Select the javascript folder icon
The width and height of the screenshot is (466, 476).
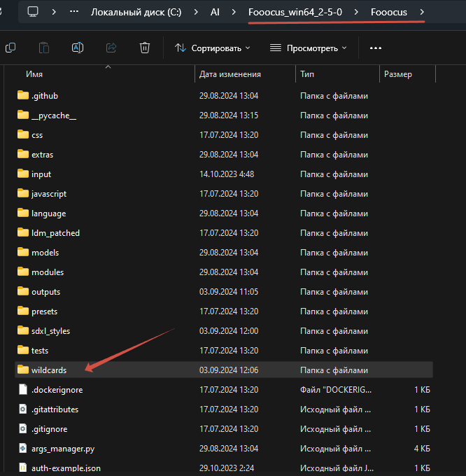(x=23, y=193)
